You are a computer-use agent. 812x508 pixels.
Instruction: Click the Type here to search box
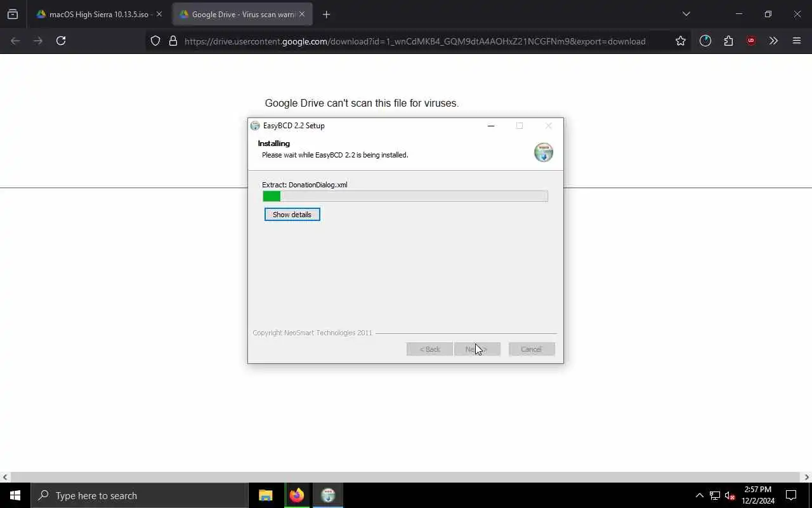[139, 495]
